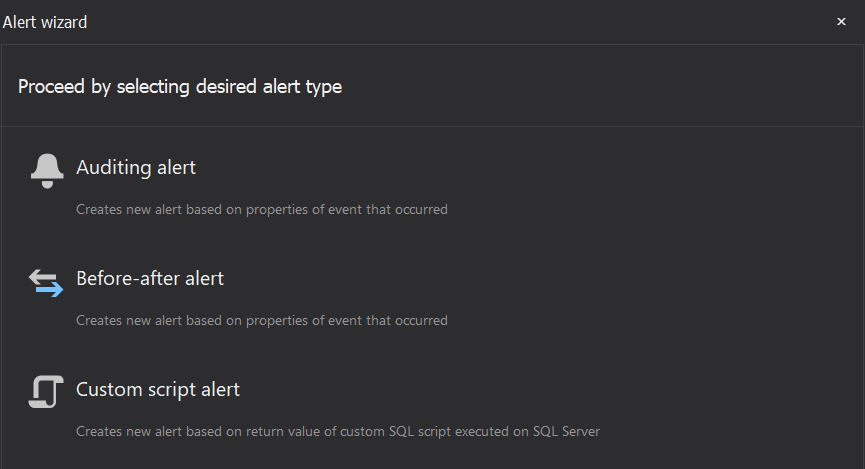Click the bell icon for Auditing alert
The width and height of the screenshot is (865, 469).
tap(47, 171)
